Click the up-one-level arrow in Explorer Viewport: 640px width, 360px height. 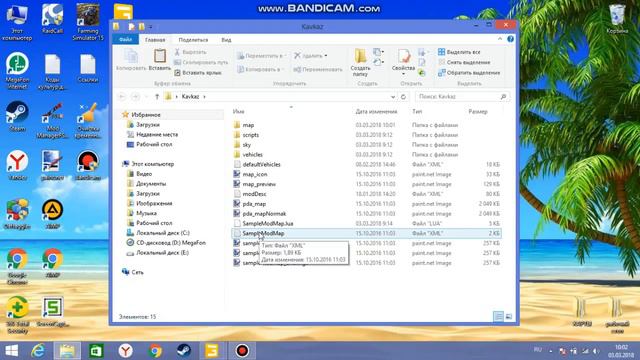tap(157, 97)
